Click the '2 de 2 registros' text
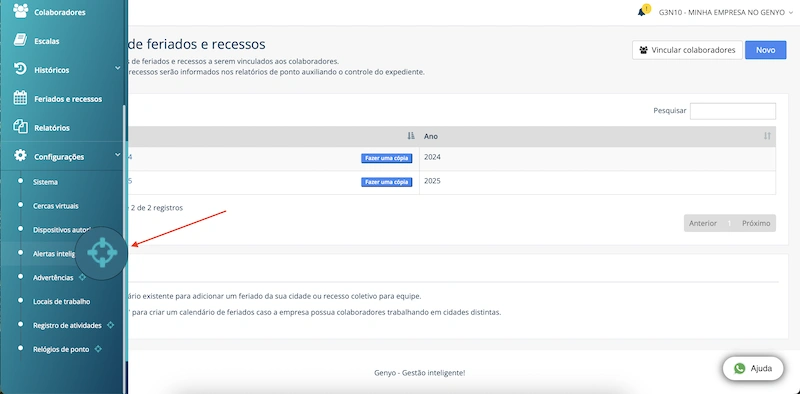Screen dimensions: 800x394 157,208
